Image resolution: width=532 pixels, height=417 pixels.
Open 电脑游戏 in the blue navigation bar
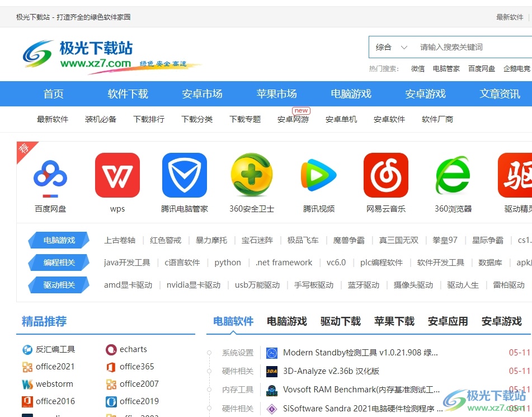(351, 93)
